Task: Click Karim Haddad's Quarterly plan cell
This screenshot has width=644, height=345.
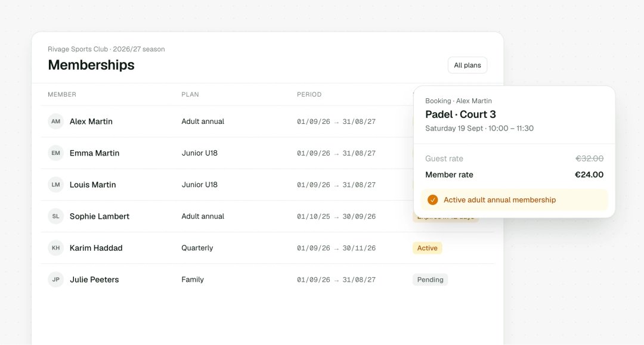Action: (197, 248)
